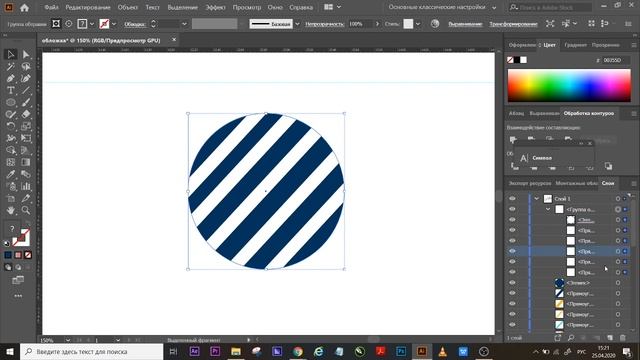Select the Selection (black arrow) tool
Screen dimensions: 640x360
[11, 54]
